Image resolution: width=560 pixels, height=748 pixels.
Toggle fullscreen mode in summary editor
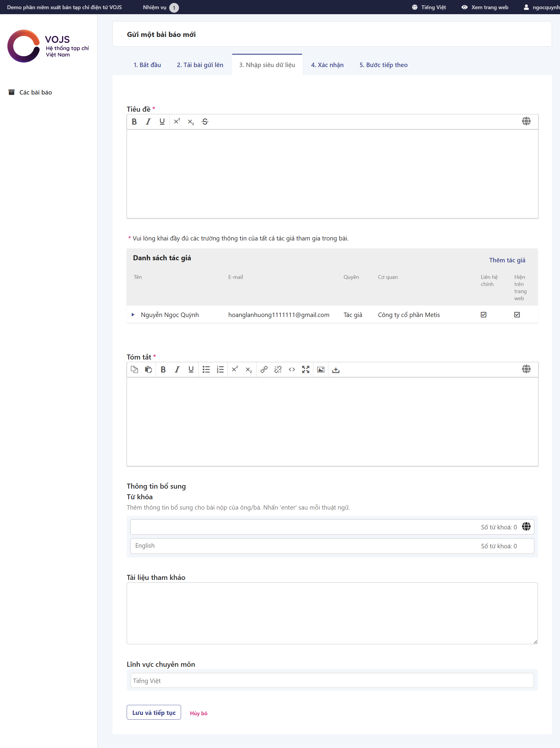(x=306, y=370)
